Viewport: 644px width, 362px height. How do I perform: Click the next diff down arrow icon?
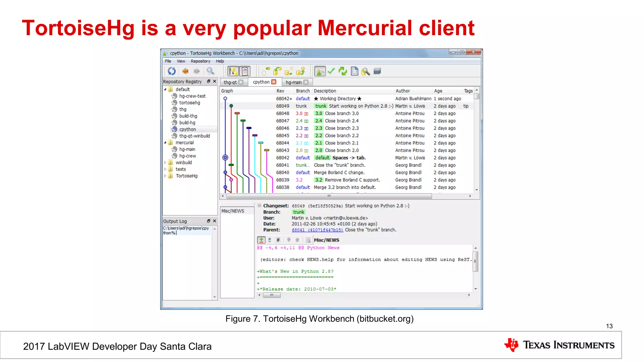(289, 240)
